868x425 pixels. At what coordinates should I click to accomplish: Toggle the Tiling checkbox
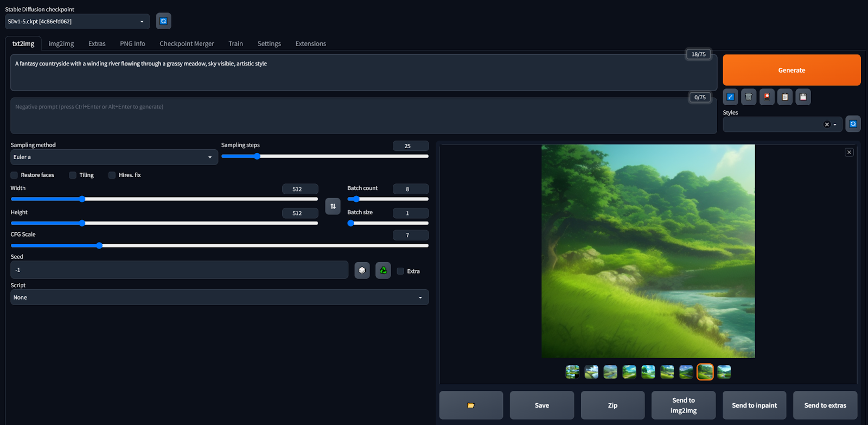(x=73, y=175)
